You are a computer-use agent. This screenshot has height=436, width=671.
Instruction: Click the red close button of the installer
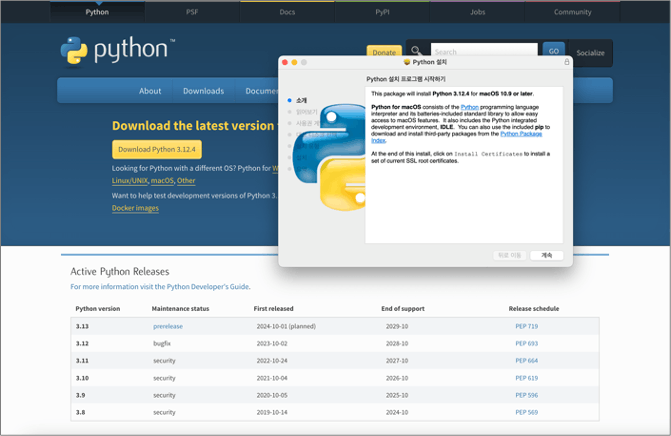[x=284, y=62]
